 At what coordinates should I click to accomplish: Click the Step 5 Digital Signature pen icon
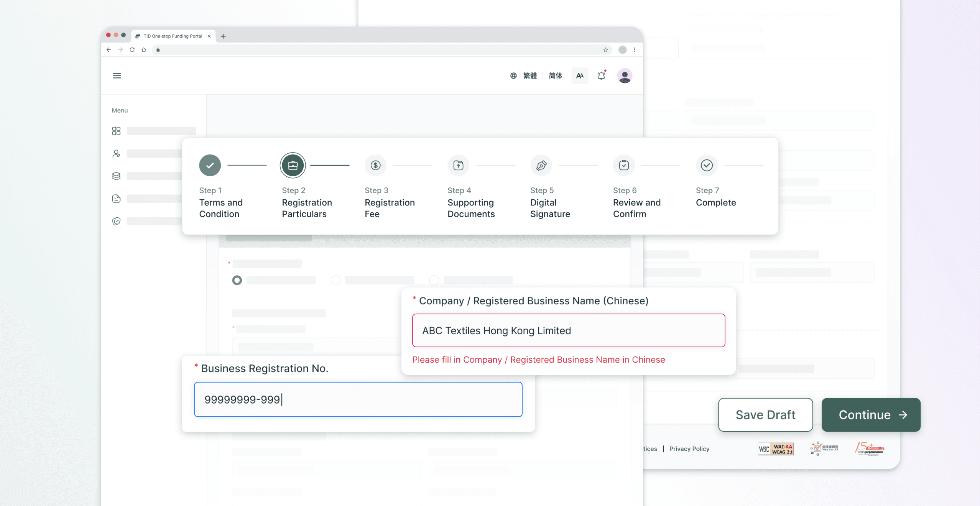coord(541,165)
